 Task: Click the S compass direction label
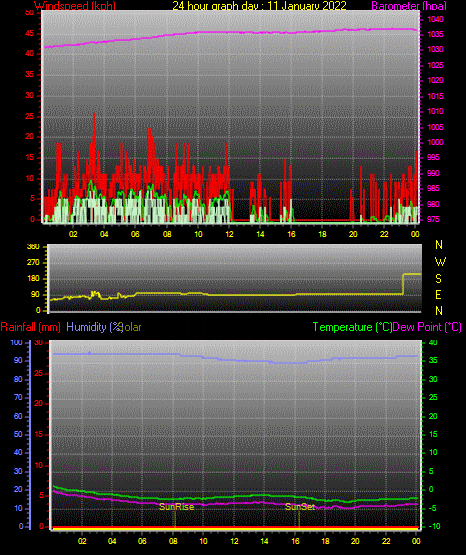[438, 279]
